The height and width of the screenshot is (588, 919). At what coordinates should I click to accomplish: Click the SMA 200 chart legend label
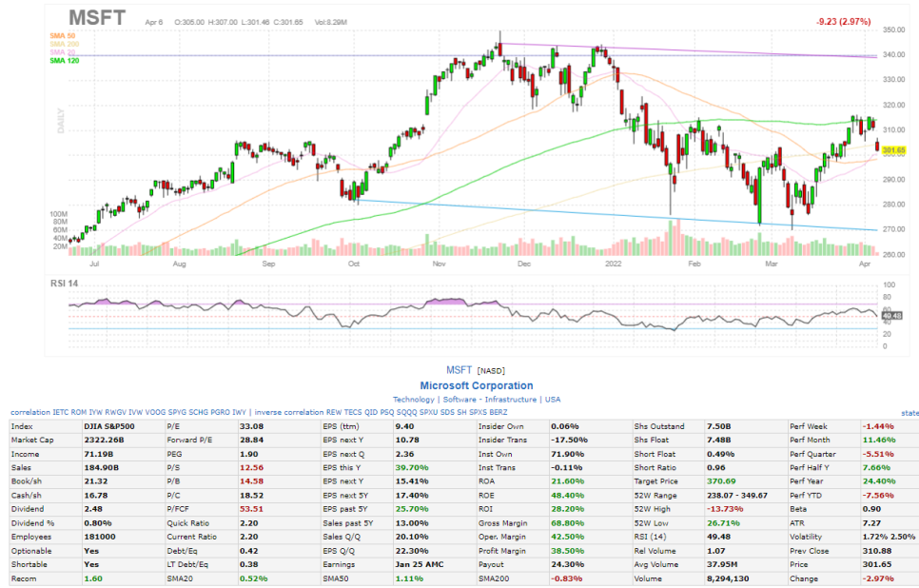tap(64, 45)
